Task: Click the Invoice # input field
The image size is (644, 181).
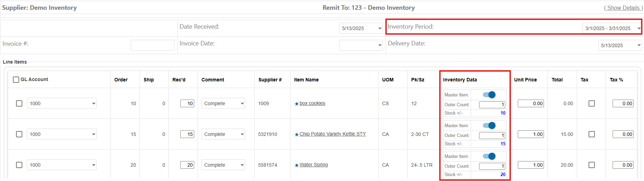Action: pos(152,45)
